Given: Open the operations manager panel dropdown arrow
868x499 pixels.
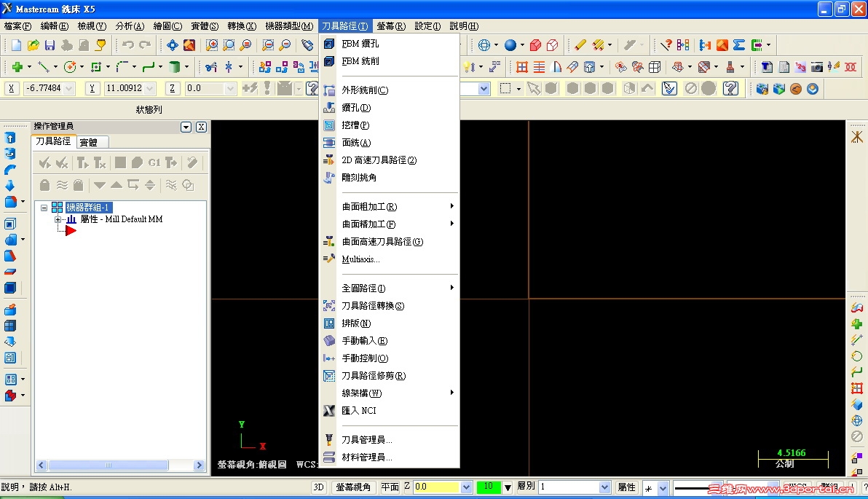Looking at the screenshot, I should (x=186, y=127).
